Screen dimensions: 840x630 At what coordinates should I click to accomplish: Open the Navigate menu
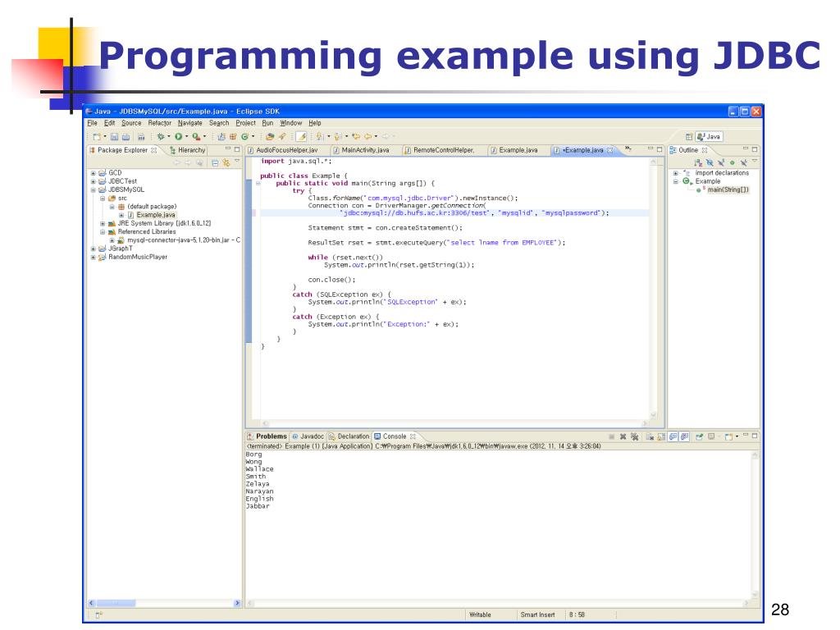(190, 123)
